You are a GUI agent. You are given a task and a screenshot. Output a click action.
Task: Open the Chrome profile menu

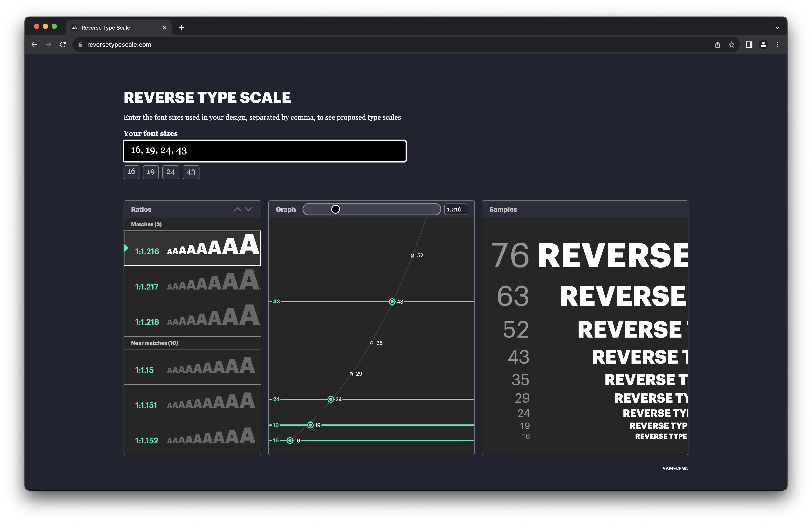tap(763, 45)
